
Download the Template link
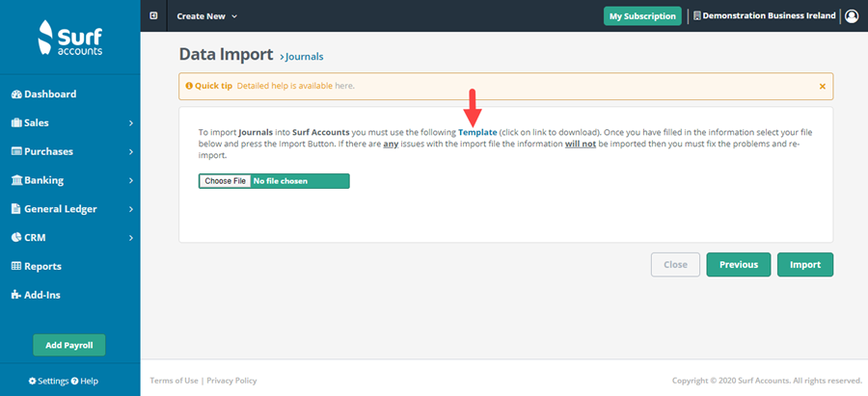point(477,133)
